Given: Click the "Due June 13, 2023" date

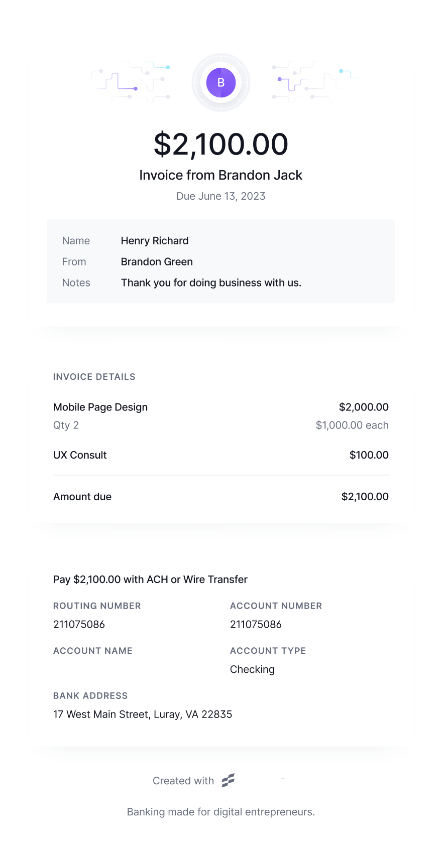Looking at the screenshot, I should coord(221,196).
